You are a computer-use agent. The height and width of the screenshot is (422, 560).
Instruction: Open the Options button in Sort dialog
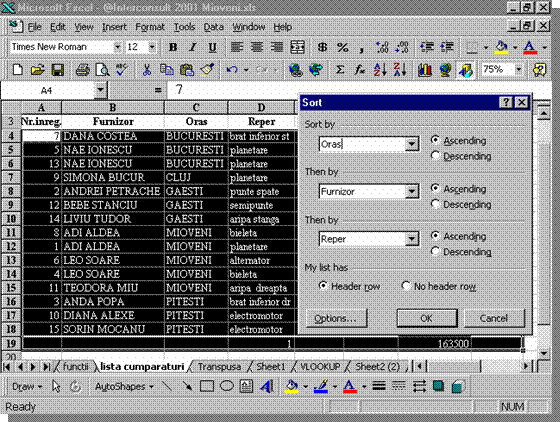point(336,318)
